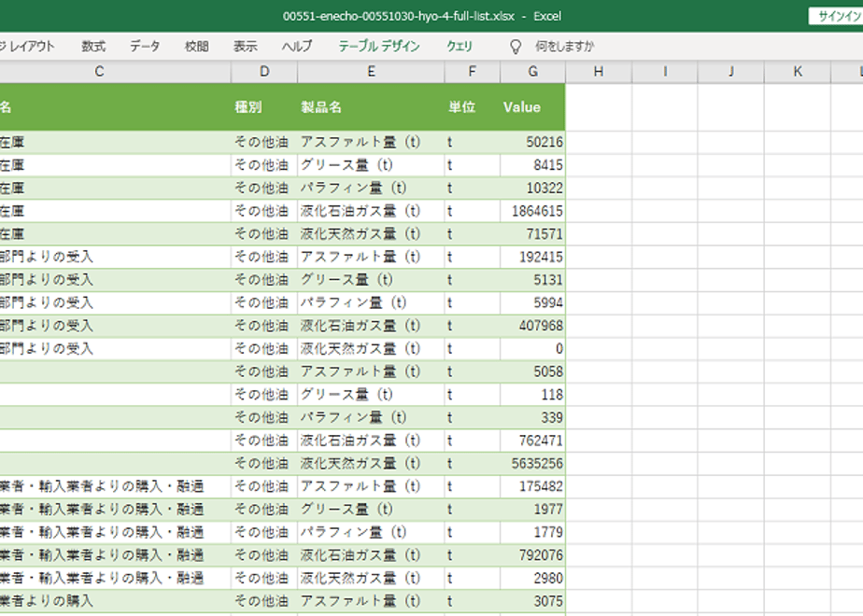Select column H header
The image size is (863, 616).
[599, 72]
